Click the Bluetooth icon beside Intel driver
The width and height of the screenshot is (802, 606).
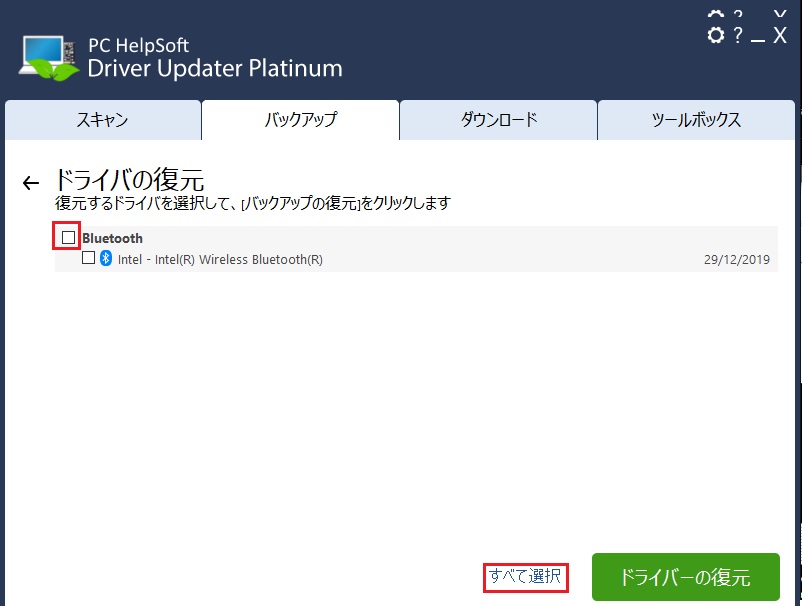pos(106,258)
